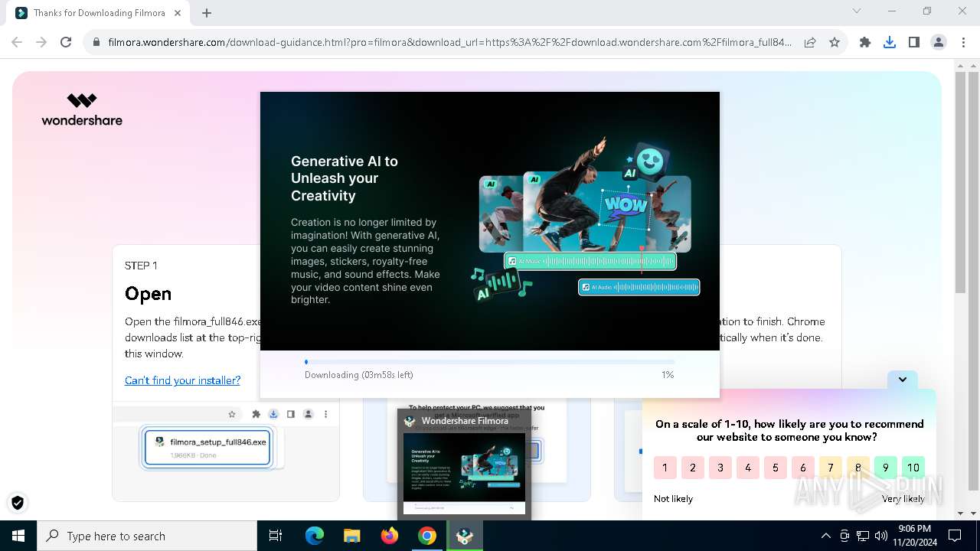Rate 5 on recommendation scale
The height and width of the screenshot is (551, 980).
[775, 468]
